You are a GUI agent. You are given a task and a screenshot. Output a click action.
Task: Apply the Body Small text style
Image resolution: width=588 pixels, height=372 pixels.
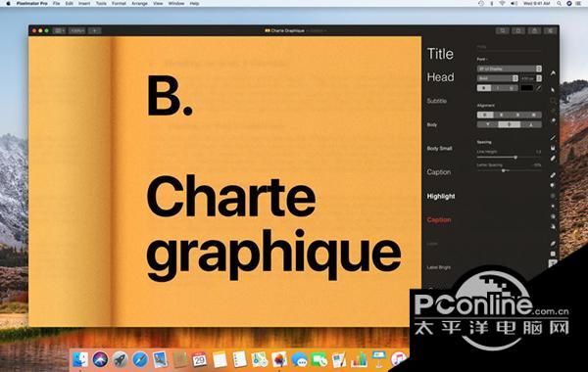(439, 149)
